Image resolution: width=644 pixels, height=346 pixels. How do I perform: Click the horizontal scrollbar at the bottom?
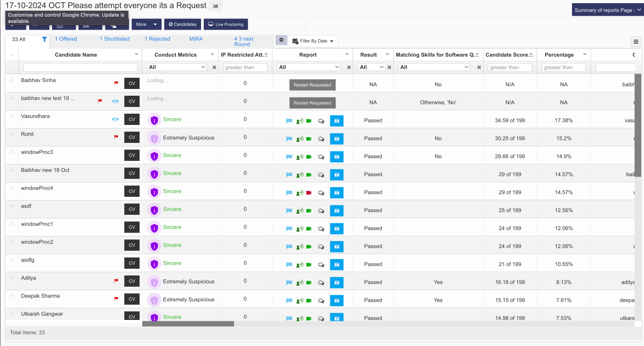[x=188, y=323]
